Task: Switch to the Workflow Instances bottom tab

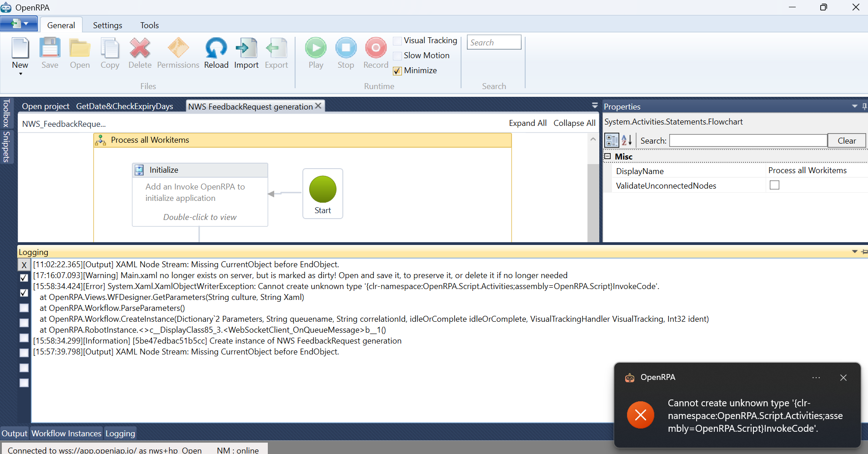Action: pos(66,434)
